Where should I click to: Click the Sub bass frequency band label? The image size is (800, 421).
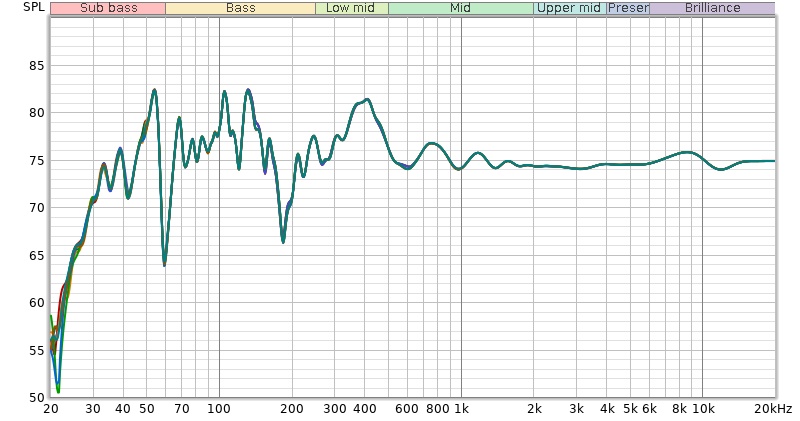108,8
